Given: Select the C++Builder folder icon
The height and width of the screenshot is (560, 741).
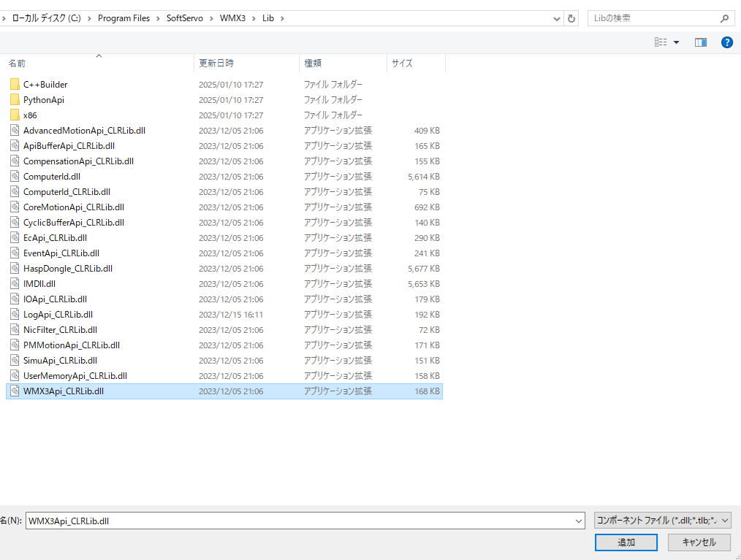Looking at the screenshot, I should (x=15, y=85).
